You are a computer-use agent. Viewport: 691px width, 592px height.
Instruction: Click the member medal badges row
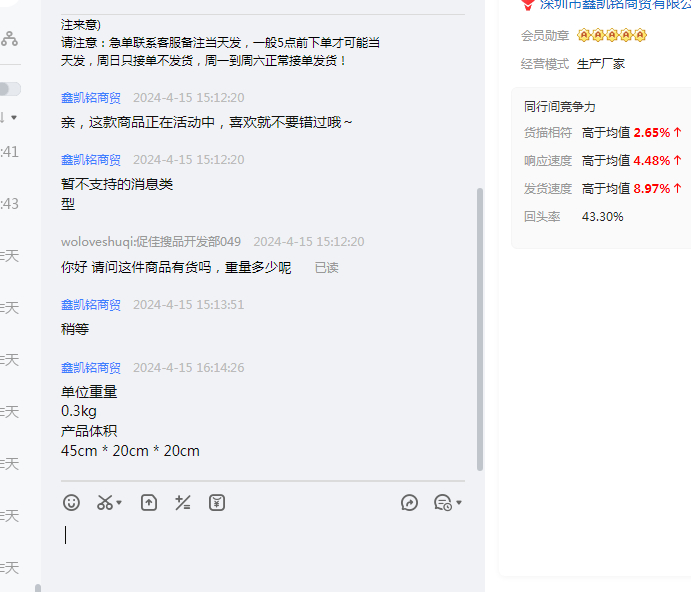click(612, 35)
